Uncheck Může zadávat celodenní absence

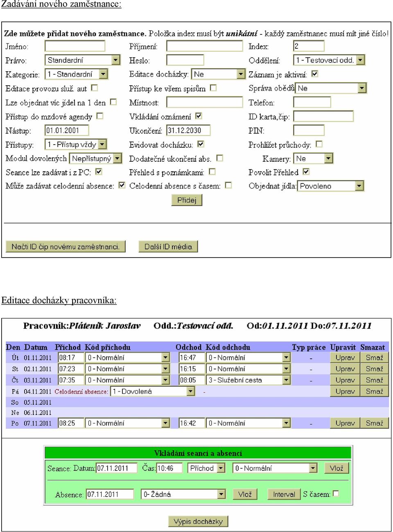[122, 185]
